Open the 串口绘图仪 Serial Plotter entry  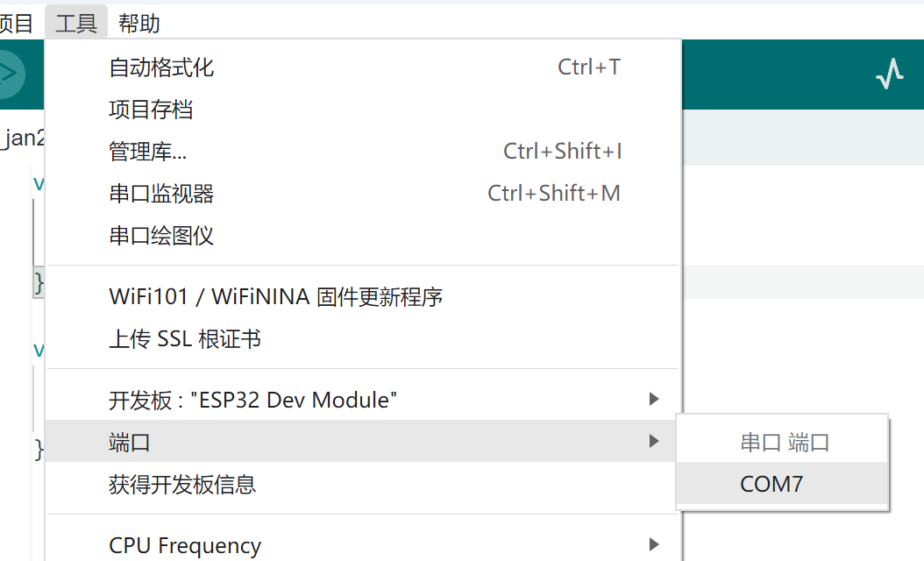tap(162, 235)
